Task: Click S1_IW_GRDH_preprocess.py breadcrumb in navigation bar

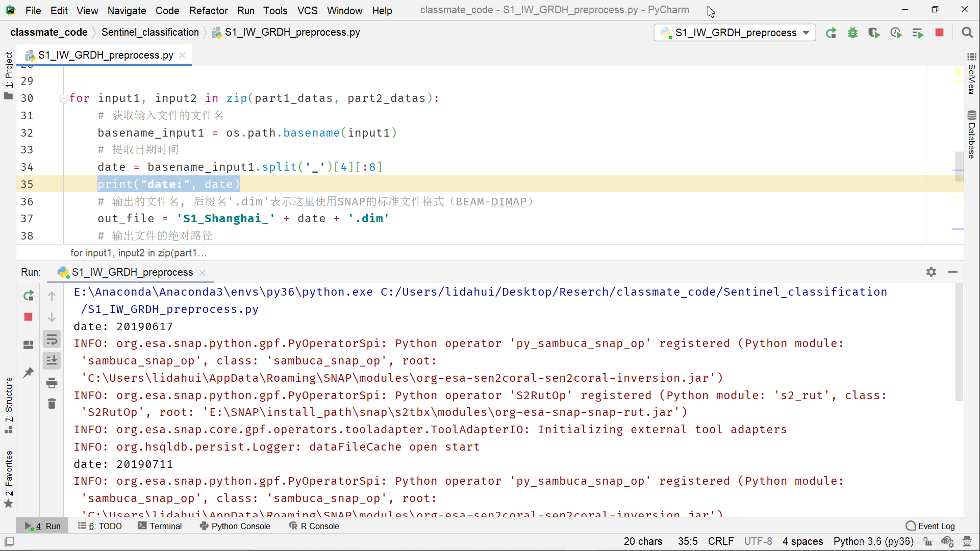Action: [x=286, y=32]
